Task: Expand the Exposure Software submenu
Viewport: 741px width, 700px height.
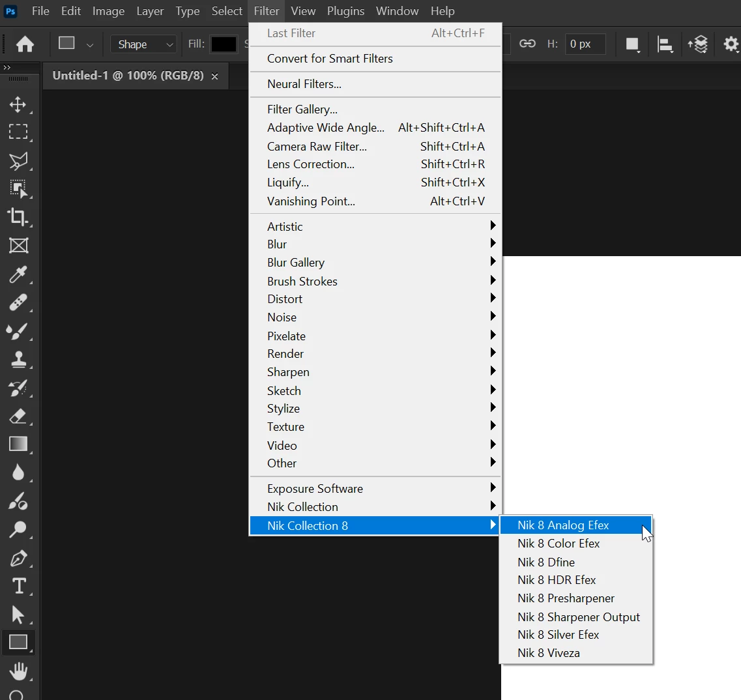Action: tap(375, 489)
